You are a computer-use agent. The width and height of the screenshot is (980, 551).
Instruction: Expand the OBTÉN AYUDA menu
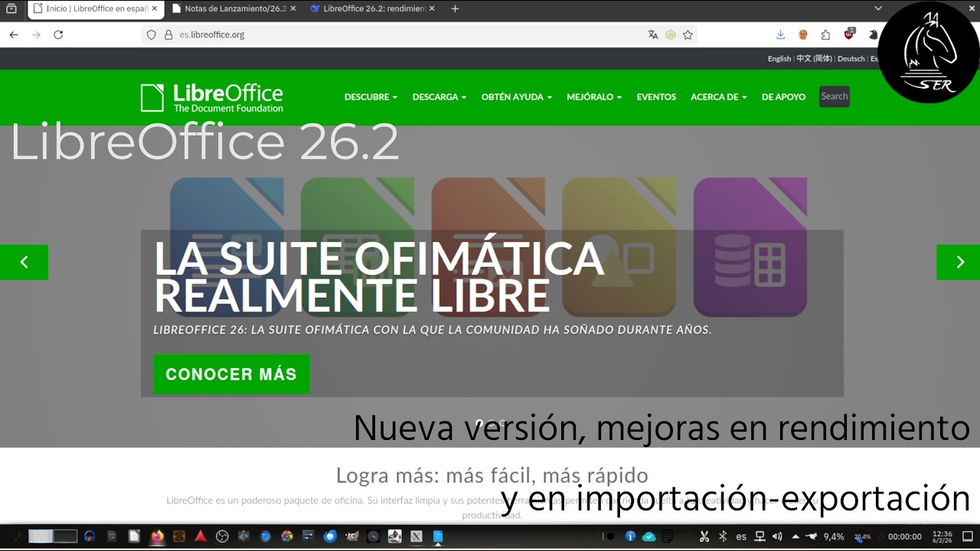(x=517, y=97)
